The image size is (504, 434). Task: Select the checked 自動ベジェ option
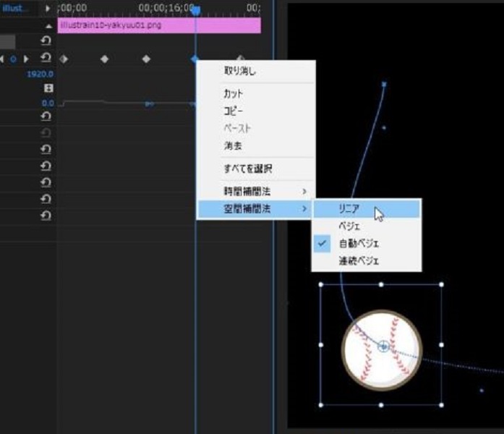pos(359,243)
